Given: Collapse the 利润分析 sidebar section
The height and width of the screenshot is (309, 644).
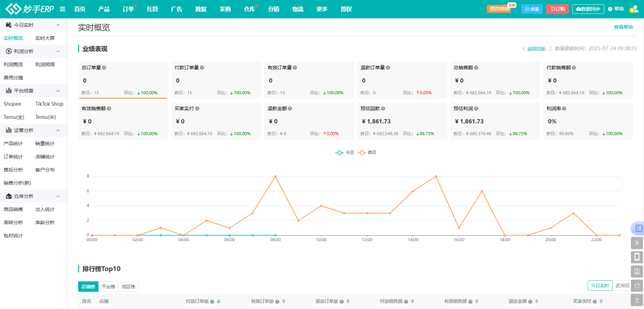Looking at the screenshot, I should pos(58,52).
